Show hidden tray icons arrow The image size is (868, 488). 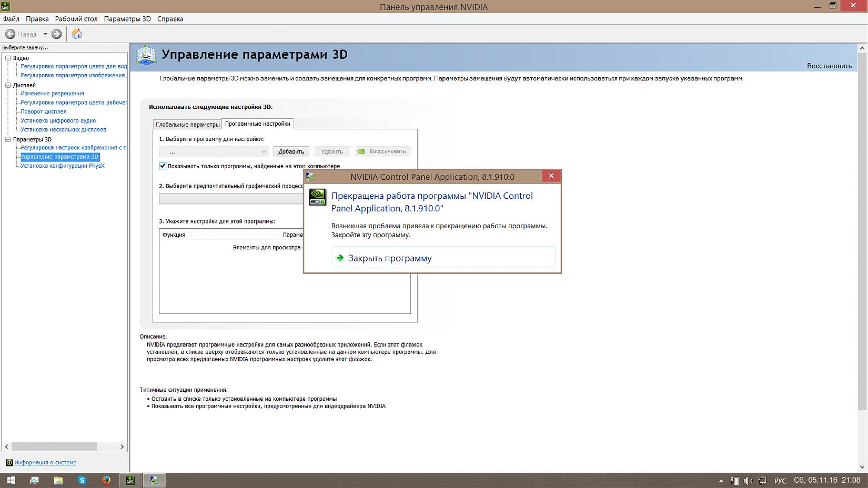point(721,481)
